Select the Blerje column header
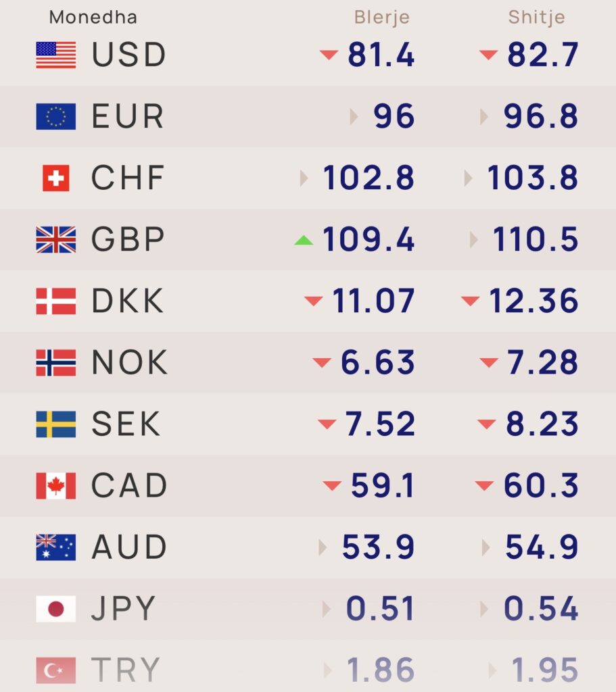The height and width of the screenshot is (692, 616). pyautogui.click(x=382, y=17)
